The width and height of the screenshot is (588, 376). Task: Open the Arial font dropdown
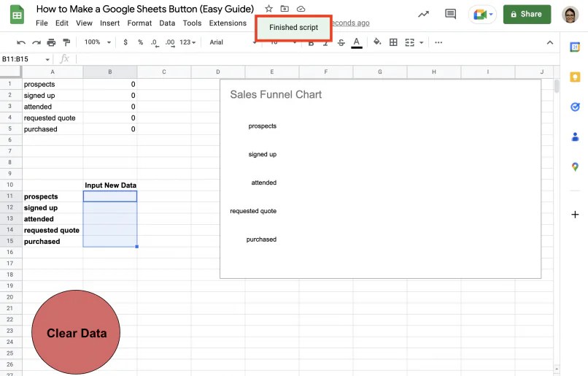coord(233,42)
